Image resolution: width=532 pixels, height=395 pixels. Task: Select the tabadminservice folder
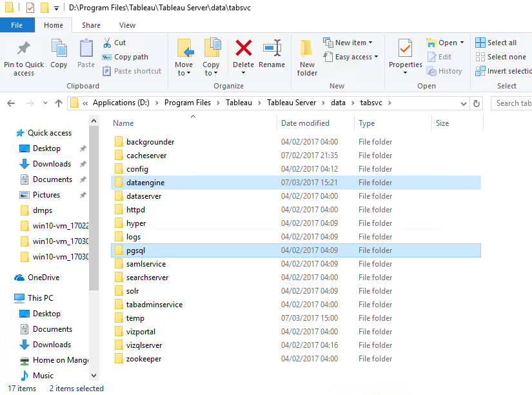click(296, 305)
